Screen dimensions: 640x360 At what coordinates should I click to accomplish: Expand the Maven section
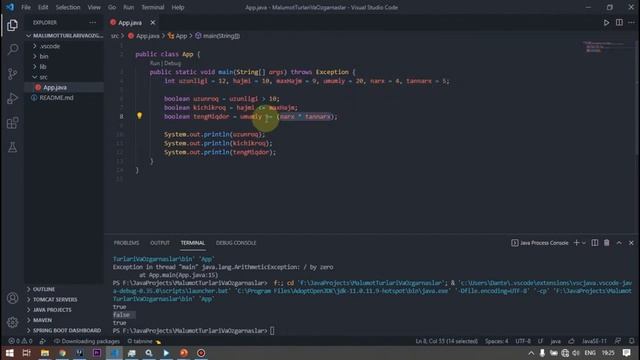point(42,320)
